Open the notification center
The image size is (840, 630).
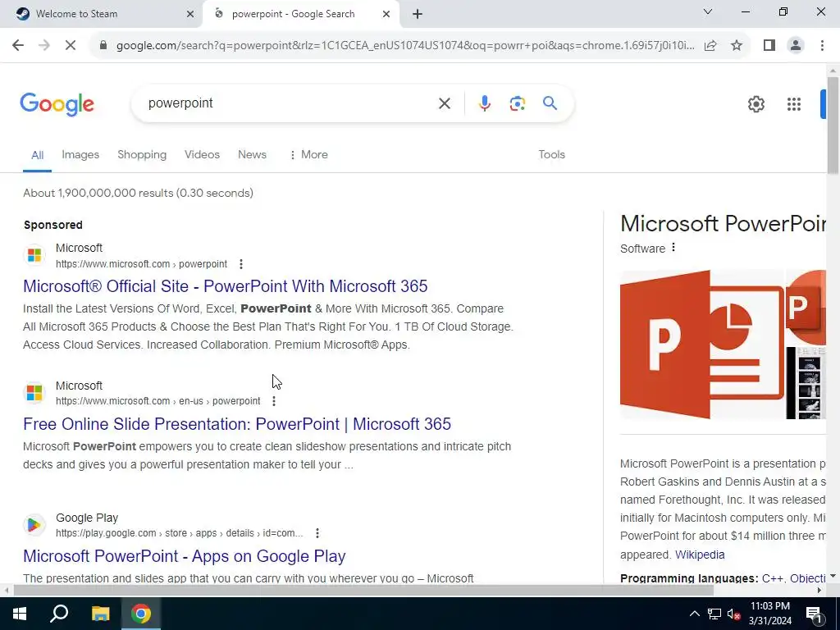[x=814, y=614]
